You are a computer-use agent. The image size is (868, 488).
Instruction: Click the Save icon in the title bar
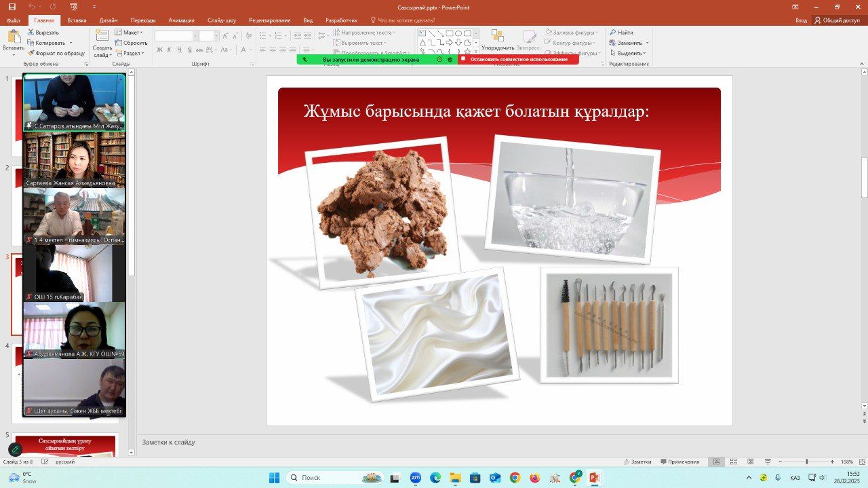pyautogui.click(x=12, y=7)
